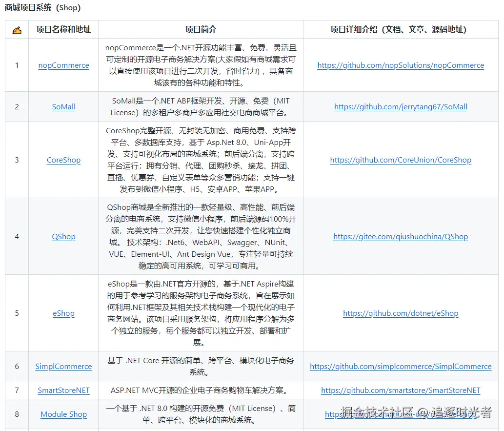Click the CoreShop description paragraph
This screenshot has height=431, width=504.
click(x=201, y=160)
